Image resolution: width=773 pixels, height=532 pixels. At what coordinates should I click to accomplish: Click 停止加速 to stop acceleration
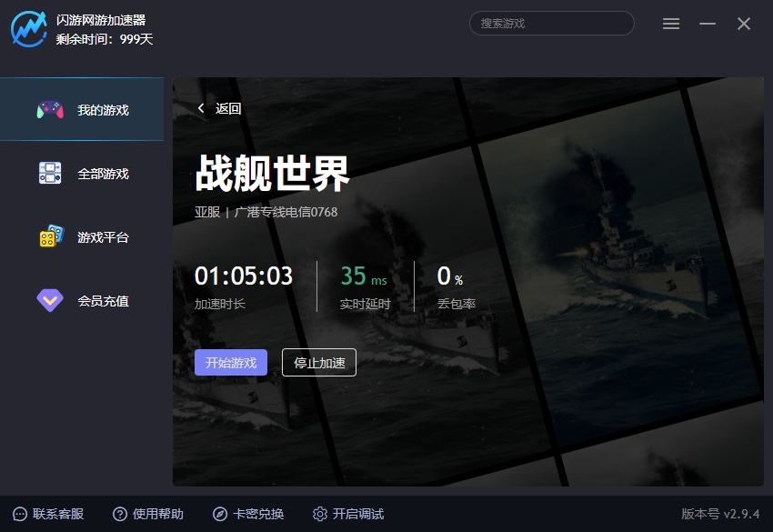[319, 362]
